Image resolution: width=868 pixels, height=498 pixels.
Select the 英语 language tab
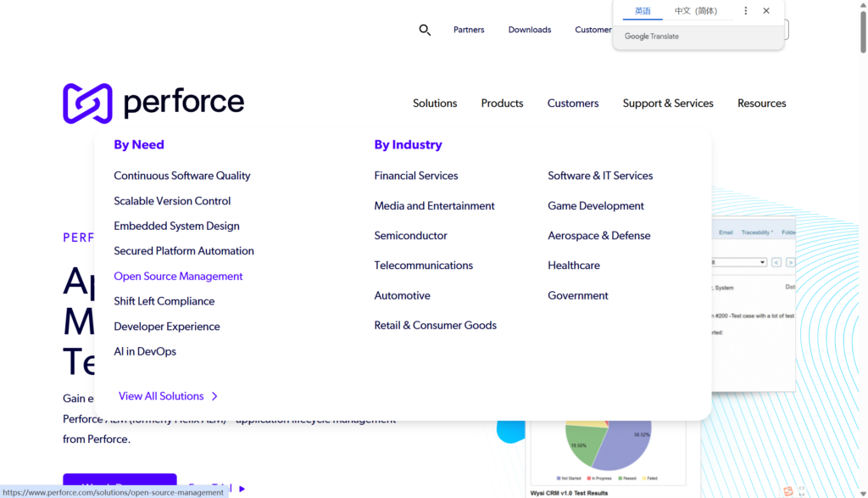click(x=643, y=11)
